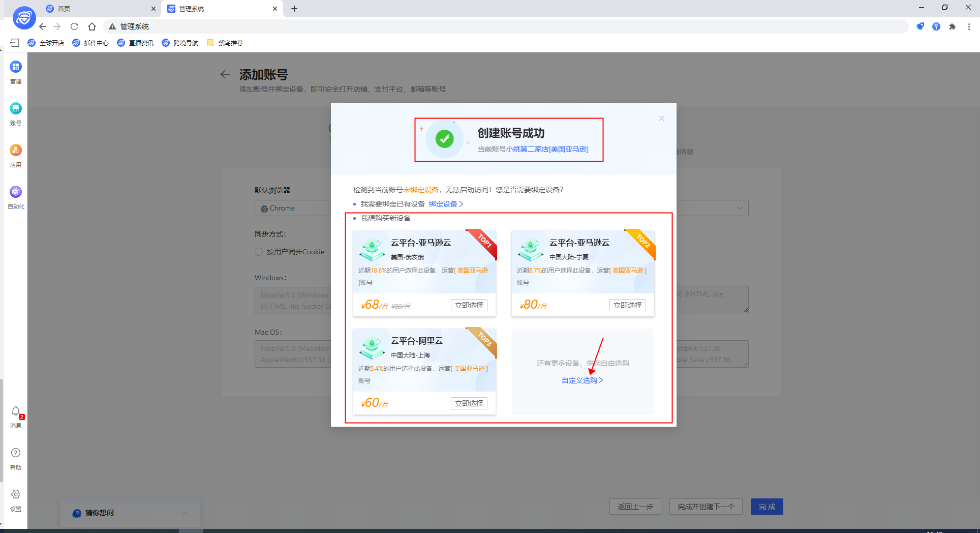Open 消息 notifications showing 2 unread
This screenshot has width=980, height=533.
[x=15, y=416]
